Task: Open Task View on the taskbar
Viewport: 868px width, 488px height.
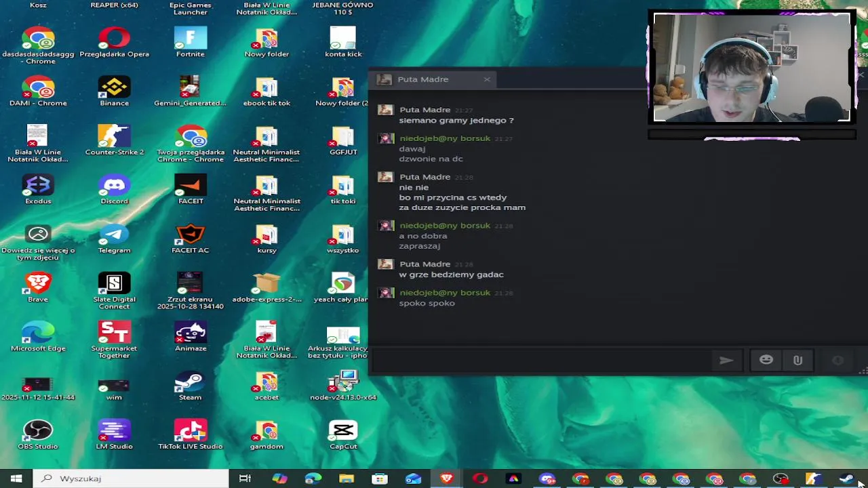Action: 245,479
